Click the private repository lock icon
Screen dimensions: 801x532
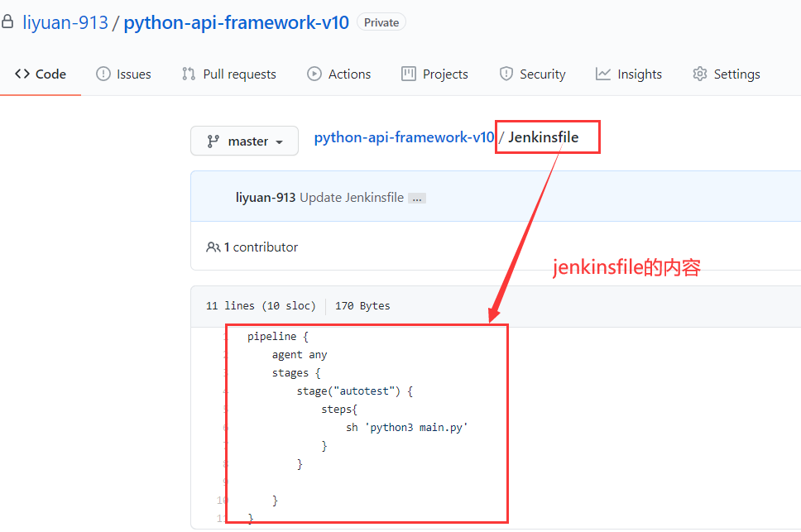pyautogui.click(x=7, y=22)
